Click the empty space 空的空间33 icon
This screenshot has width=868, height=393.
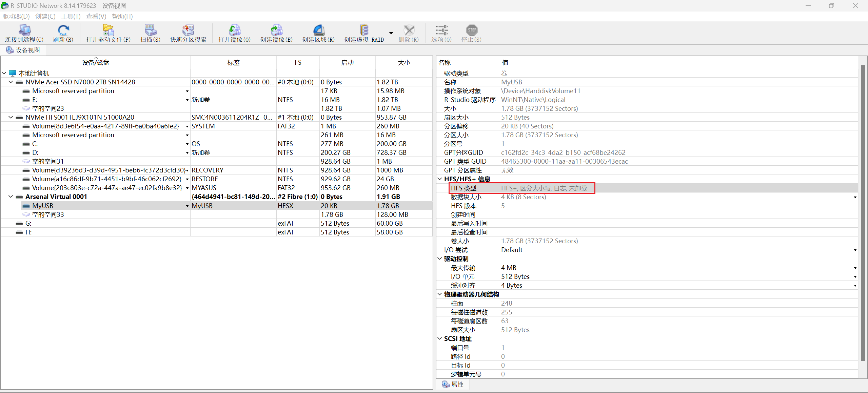tap(26, 214)
